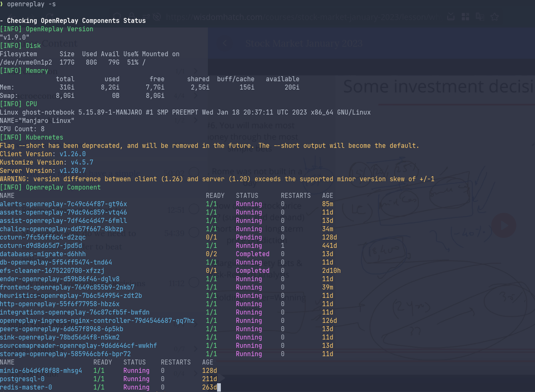Click the openreplay-ingress-nginx-controller pod name
The height and width of the screenshot is (392, 535).
(x=97, y=321)
